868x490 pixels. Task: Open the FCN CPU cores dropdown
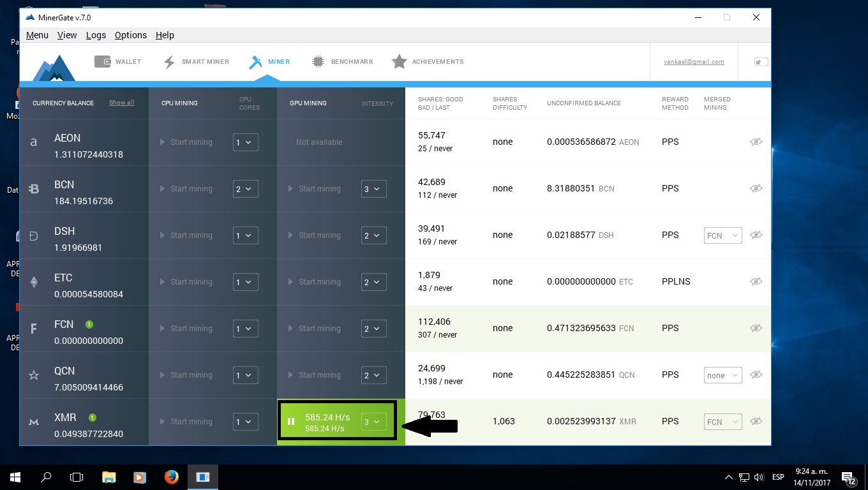[x=246, y=329]
